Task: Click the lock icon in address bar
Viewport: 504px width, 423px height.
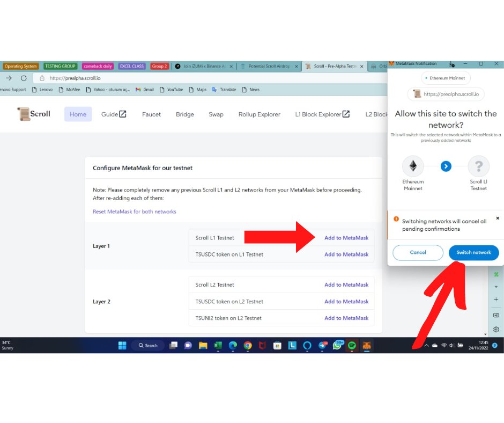Action: [x=42, y=78]
